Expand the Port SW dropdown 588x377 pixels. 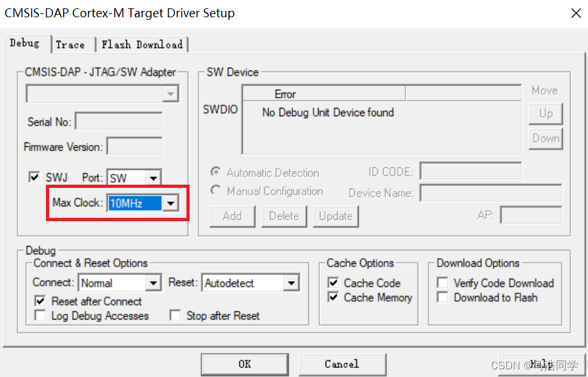153,178
